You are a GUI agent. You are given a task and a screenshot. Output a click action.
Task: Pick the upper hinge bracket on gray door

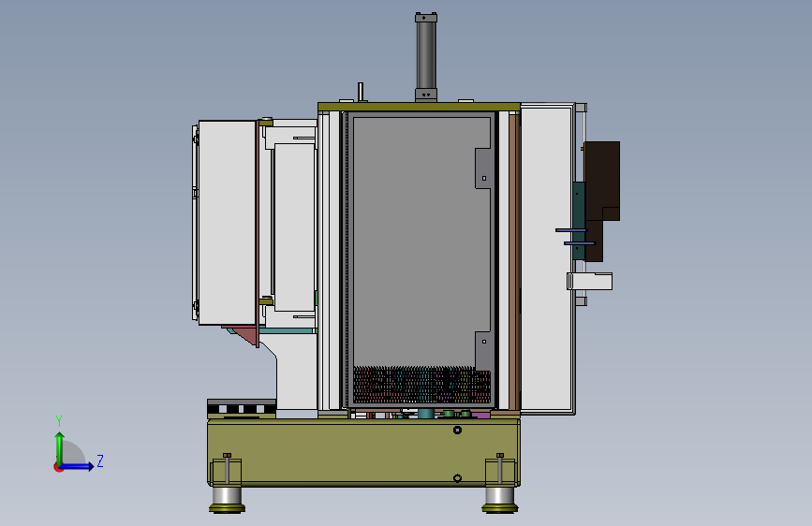click(482, 168)
